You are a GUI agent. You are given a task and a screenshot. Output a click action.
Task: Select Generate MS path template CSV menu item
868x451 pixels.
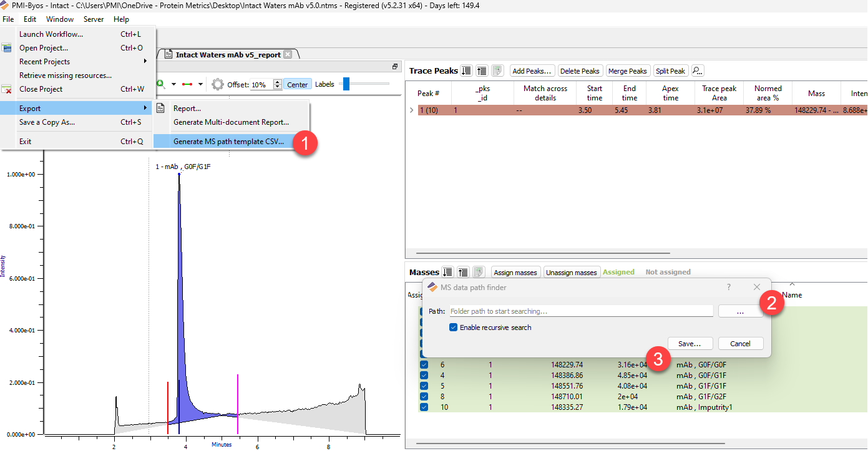(228, 142)
